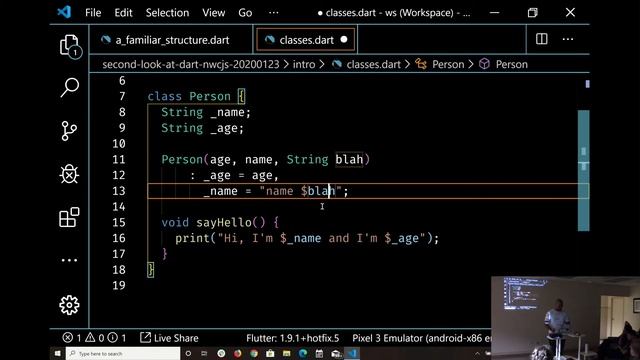Click Flutter: 1.9.1+hotfix.5 version in status bar
The height and width of the screenshot is (360, 640).
click(292, 338)
